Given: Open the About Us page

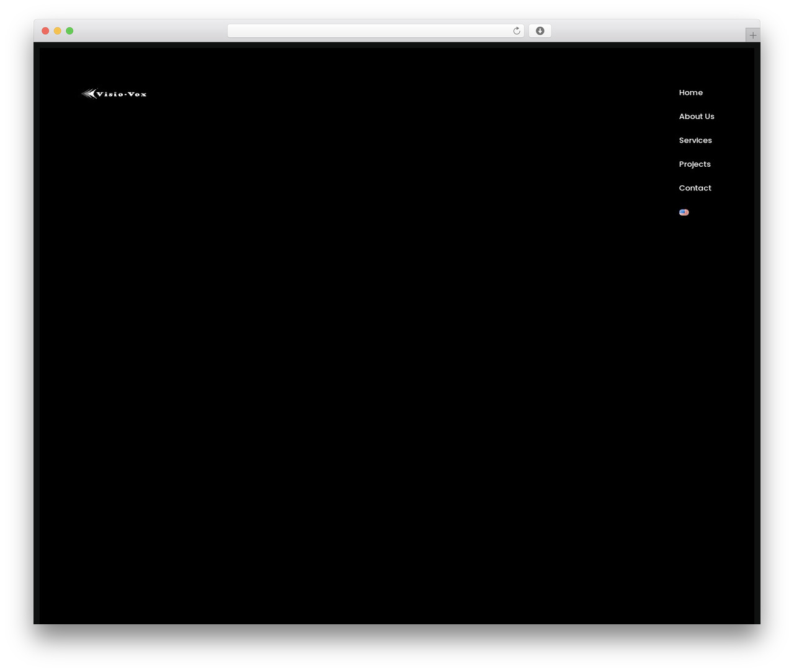Looking at the screenshot, I should click(697, 117).
